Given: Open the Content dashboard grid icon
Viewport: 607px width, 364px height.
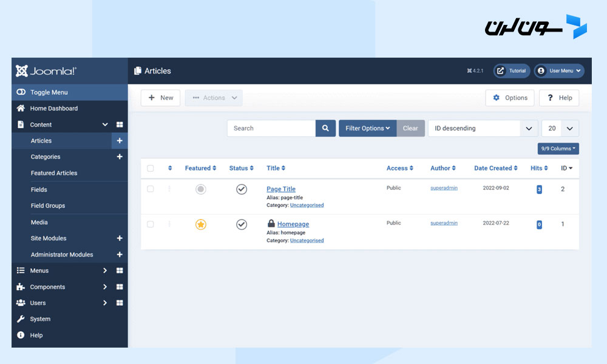Looking at the screenshot, I should click(x=120, y=124).
